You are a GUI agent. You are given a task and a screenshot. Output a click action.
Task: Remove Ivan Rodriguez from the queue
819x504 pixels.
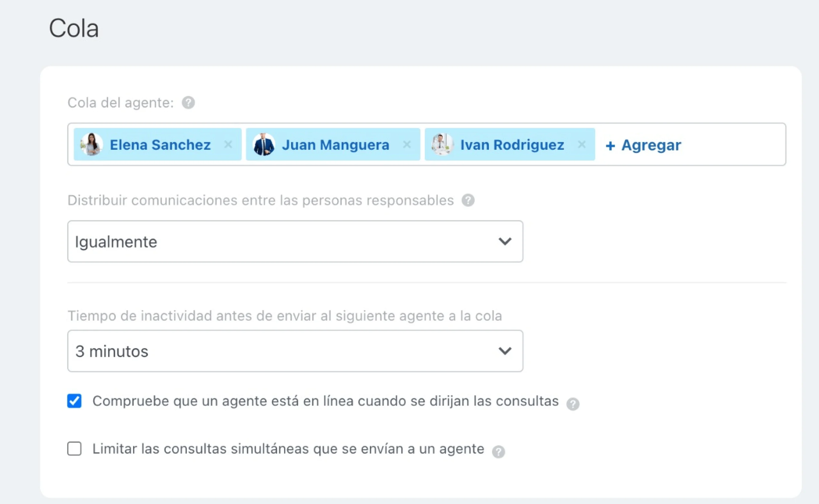pyautogui.click(x=582, y=144)
